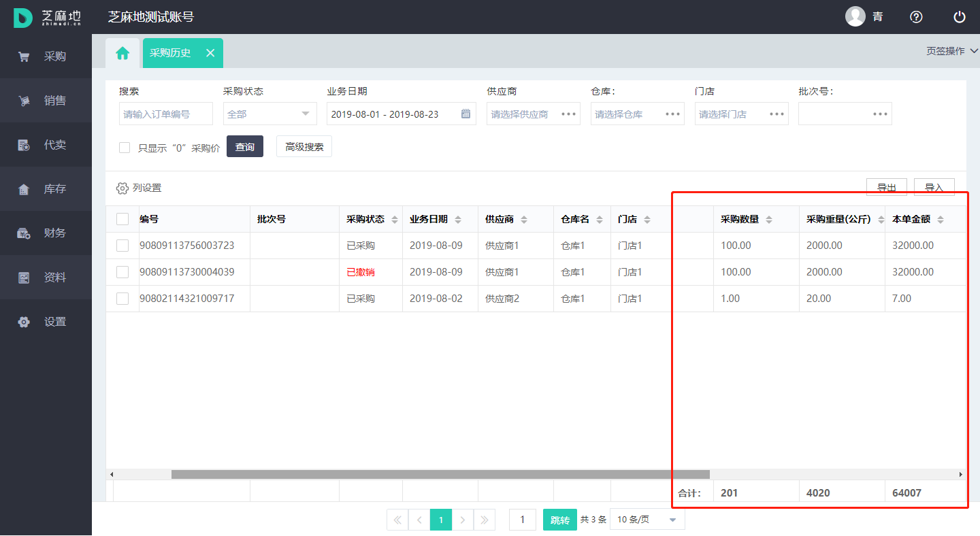Select page 1 button in pagination
The width and height of the screenshot is (980, 536).
coord(441,520)
